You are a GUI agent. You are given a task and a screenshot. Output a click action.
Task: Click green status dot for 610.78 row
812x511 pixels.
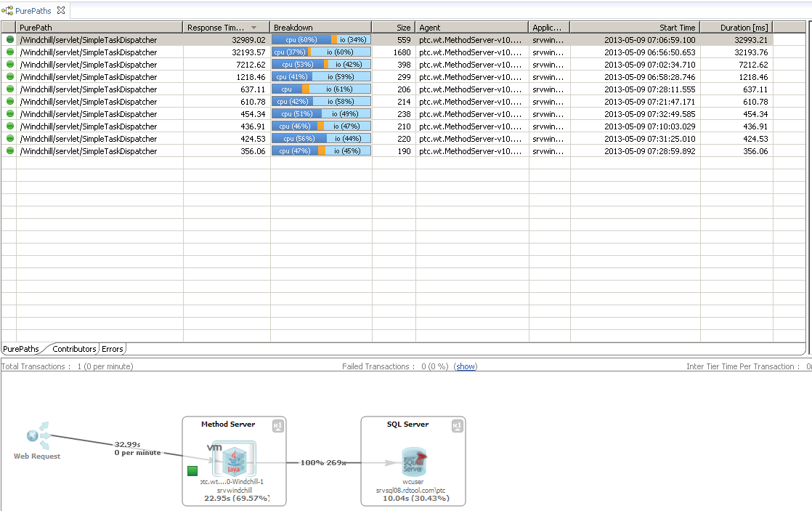(x=10, y=102)
